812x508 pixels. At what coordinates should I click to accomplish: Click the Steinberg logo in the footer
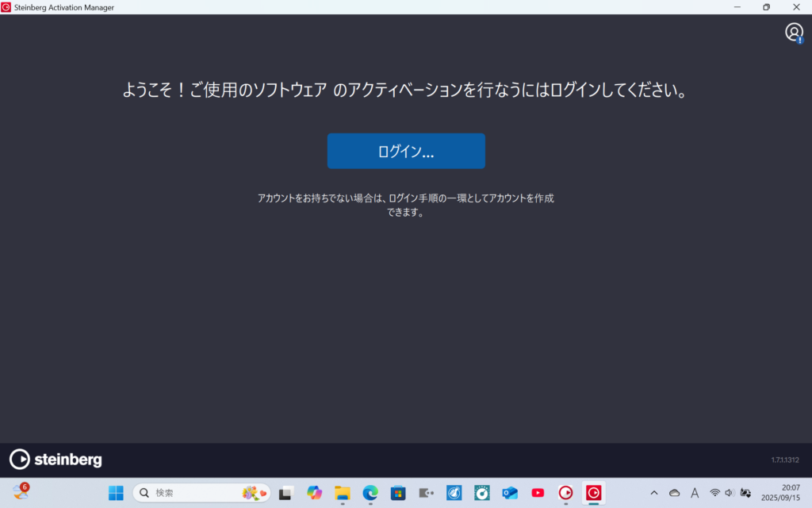click(x=56, y=460)
